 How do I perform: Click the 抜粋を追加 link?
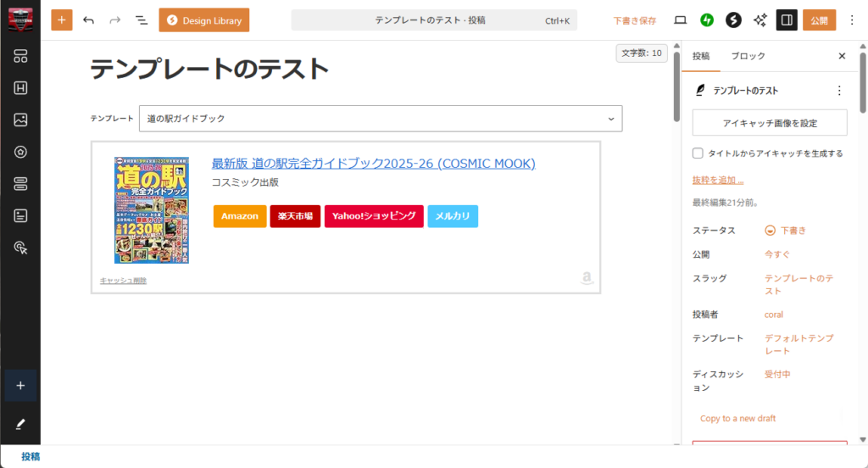pyautogui.click(x=718, y=180)
